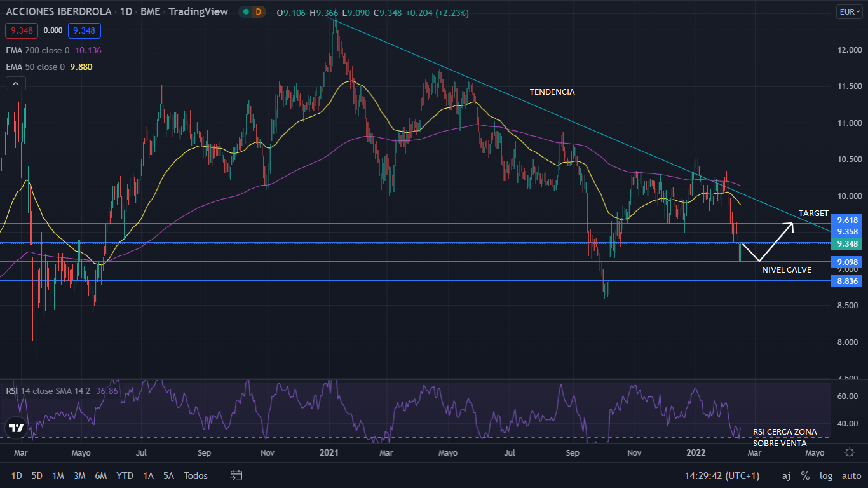This screenshot has height=488, width=868.
Task: Open the EUR currency dropdown
Action: coord(849,11)
